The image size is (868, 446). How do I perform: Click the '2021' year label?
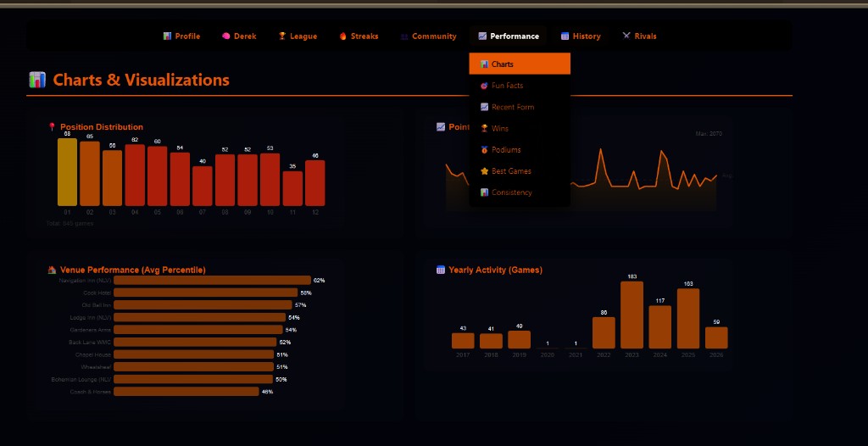(576, 354)
